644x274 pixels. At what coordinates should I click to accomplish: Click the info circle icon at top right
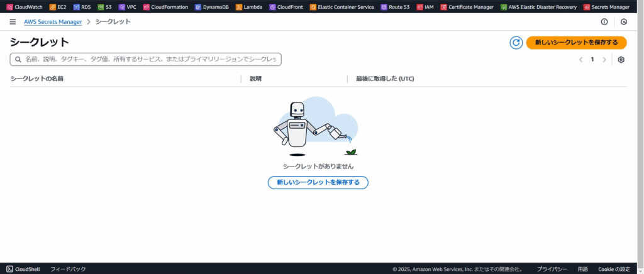click(604, 21)
